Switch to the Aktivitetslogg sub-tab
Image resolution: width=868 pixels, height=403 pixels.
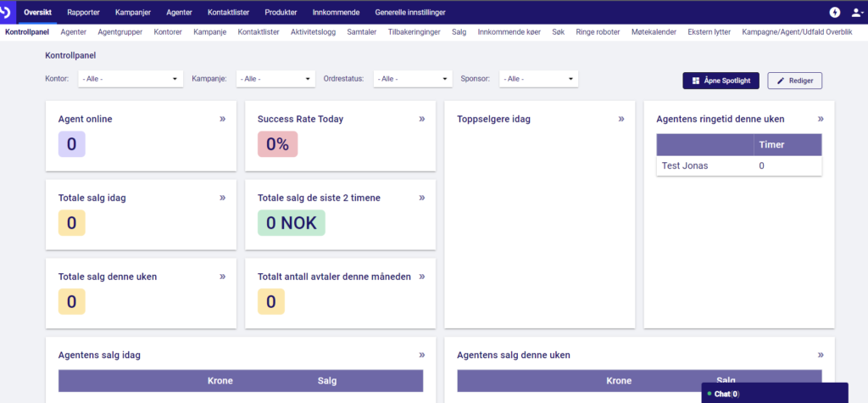click(313, 32)
